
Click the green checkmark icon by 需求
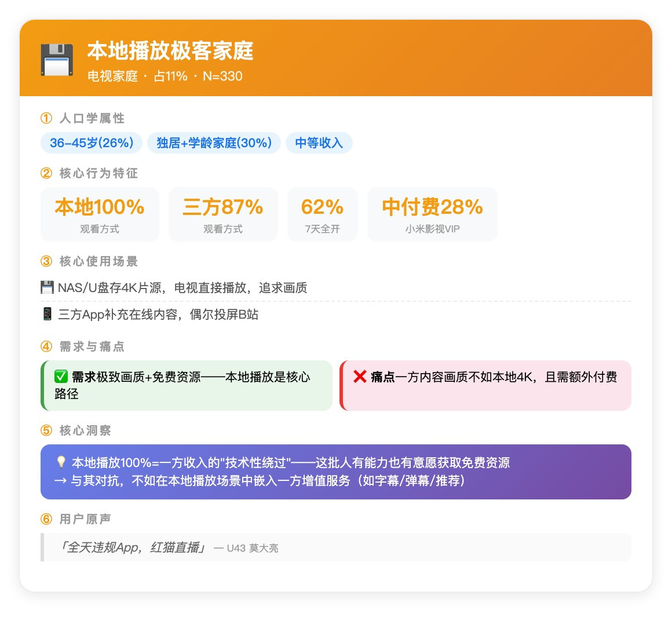click(61, 377)
